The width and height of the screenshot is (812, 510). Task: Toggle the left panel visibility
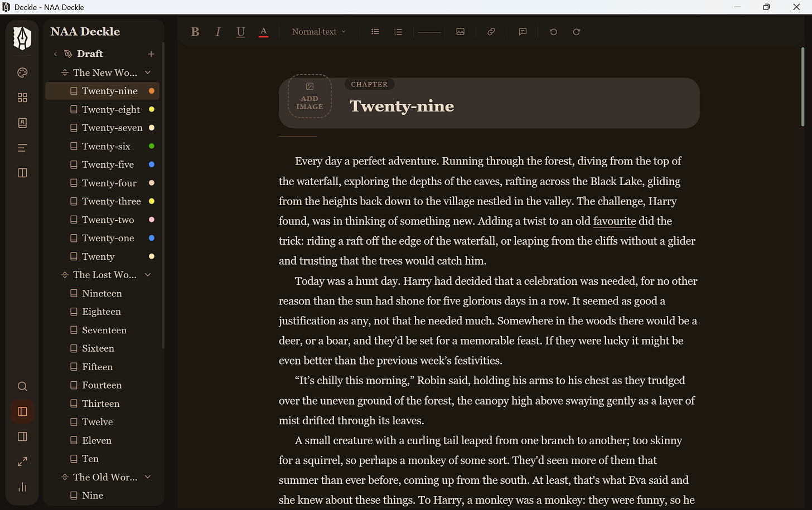(x=22, y=411)
